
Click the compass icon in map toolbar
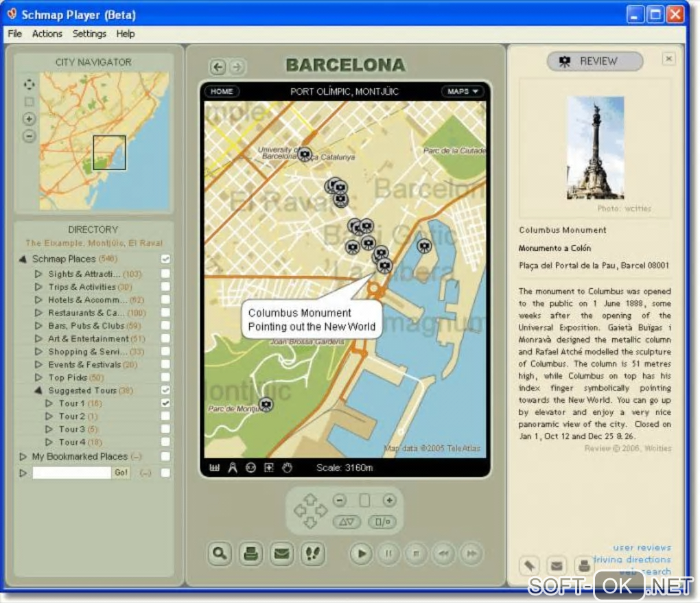pos(233,468)
